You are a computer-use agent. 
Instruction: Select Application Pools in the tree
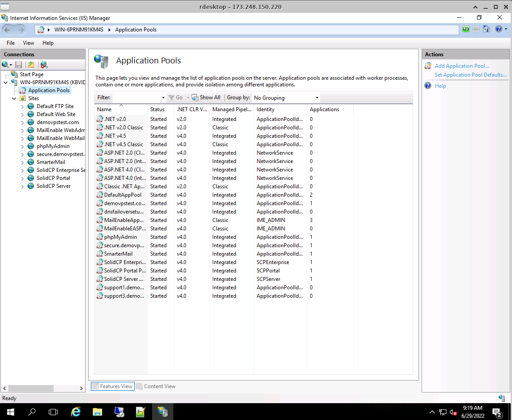pyautogui.click(x=49, y=90)
